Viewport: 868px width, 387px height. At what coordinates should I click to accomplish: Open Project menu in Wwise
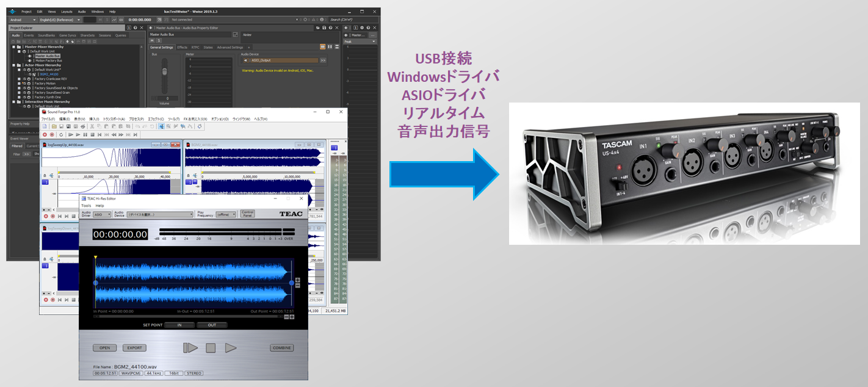pos(26,12)
